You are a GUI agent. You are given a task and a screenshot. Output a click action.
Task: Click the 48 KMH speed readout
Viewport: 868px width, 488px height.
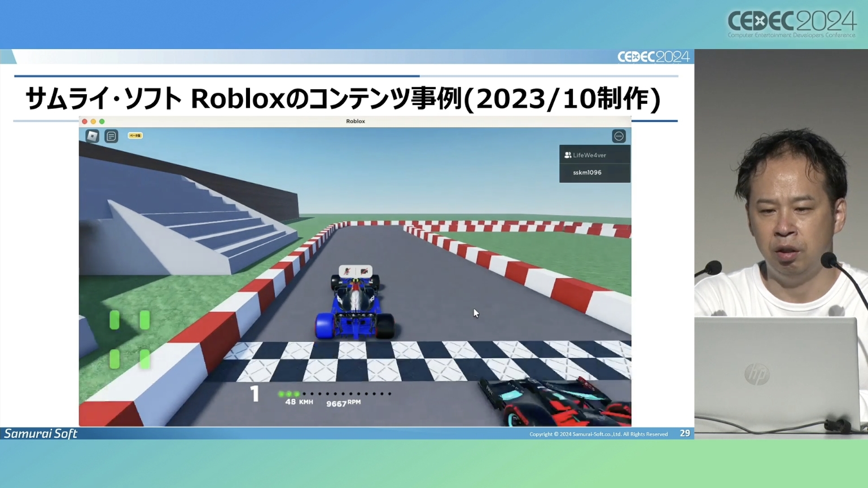299,402
